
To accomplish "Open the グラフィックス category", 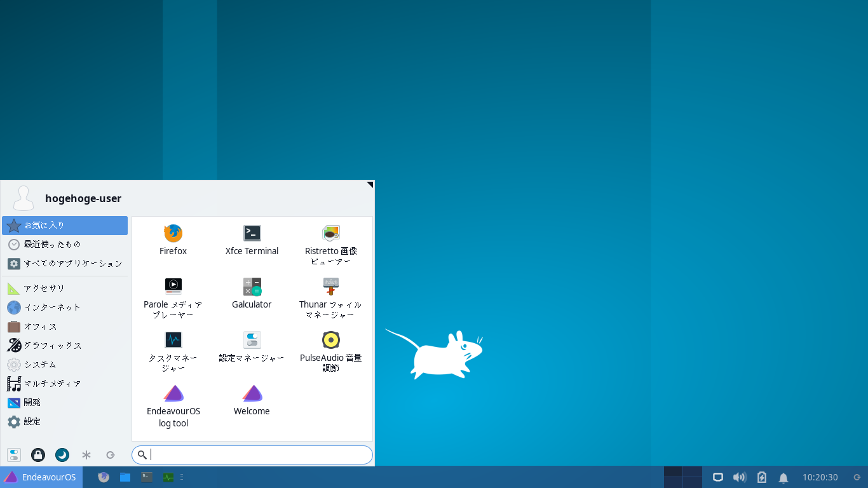I will [65, 346].
